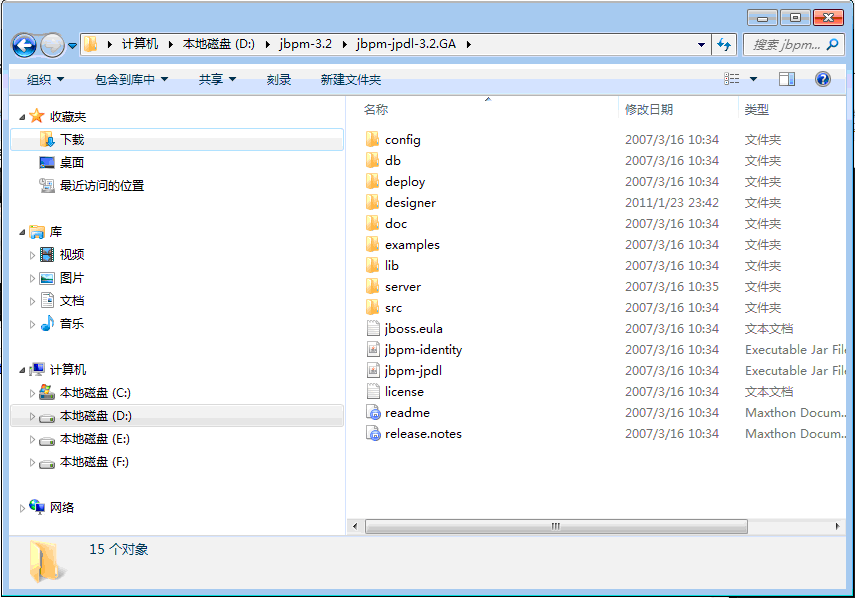Click the jbpm-jpdl-3.2.GA breadcrumb segment
Image resolution: width=855 pixels, height=598 pixels.
pos(406,44)
